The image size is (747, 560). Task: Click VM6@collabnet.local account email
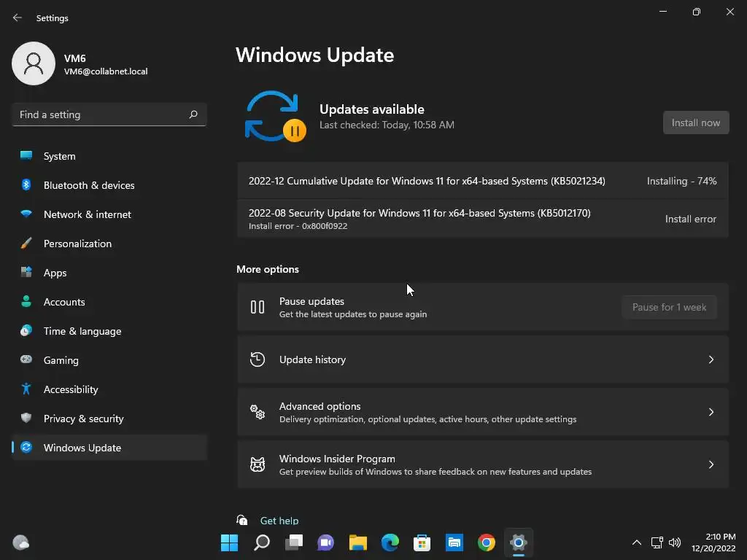pyautogui.click(x=106, y=71)
